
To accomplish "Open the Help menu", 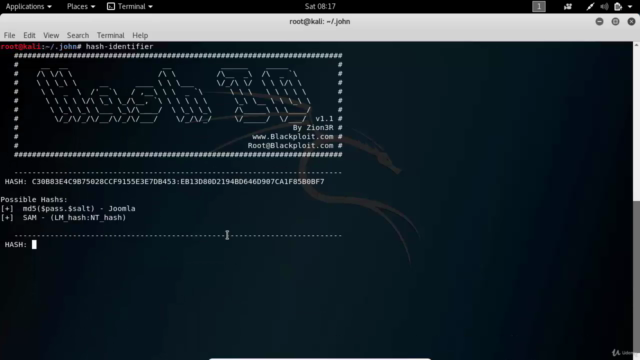I will coord(140,35).
